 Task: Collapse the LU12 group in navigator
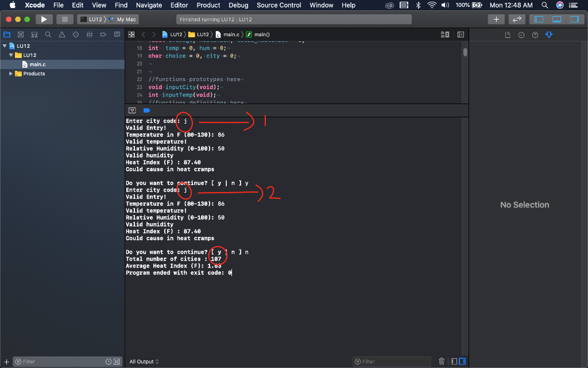pos(10,55)
